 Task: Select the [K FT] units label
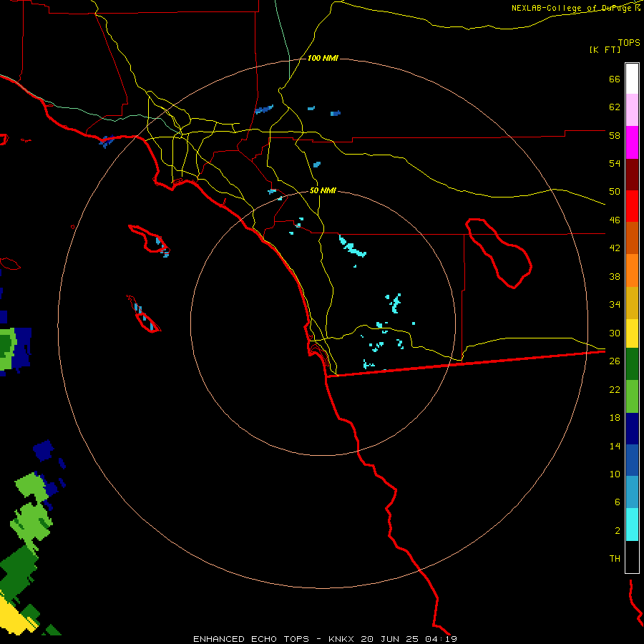605,49
